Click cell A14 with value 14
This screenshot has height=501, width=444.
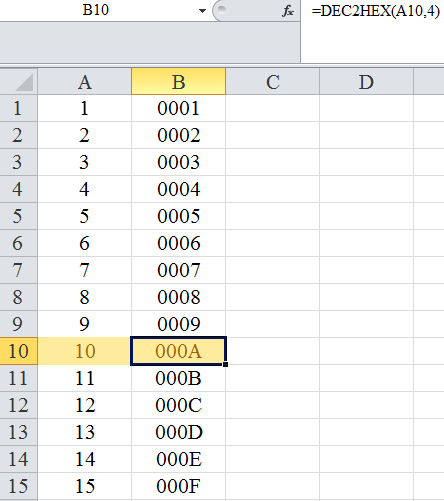coord(85,459)
